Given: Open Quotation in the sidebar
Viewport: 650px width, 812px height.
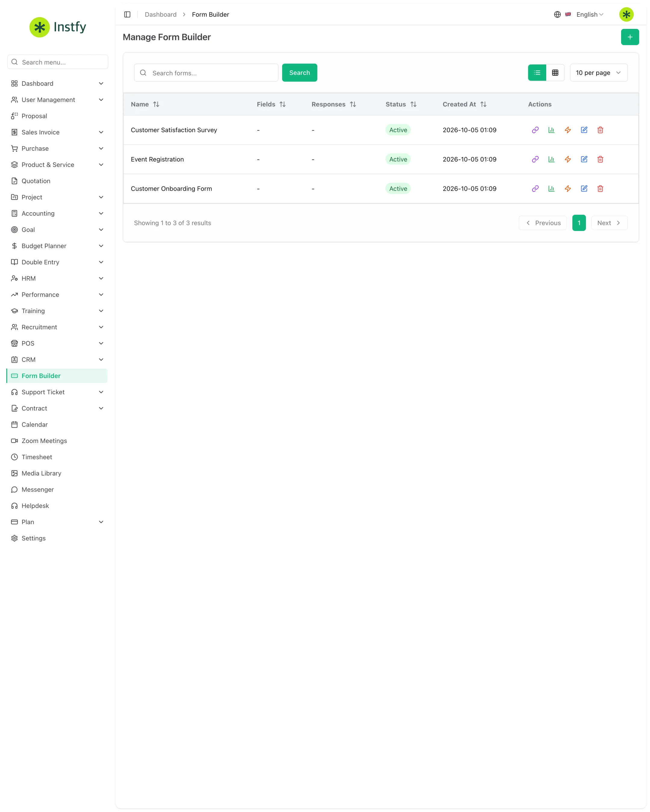Looking at the screenshot, I should point(57,181).
